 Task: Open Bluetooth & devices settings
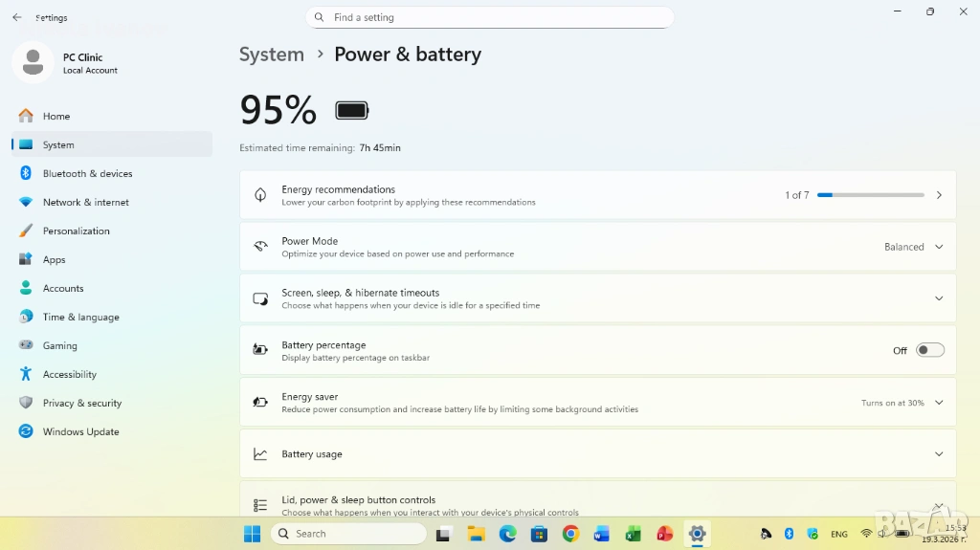point(87,173)
